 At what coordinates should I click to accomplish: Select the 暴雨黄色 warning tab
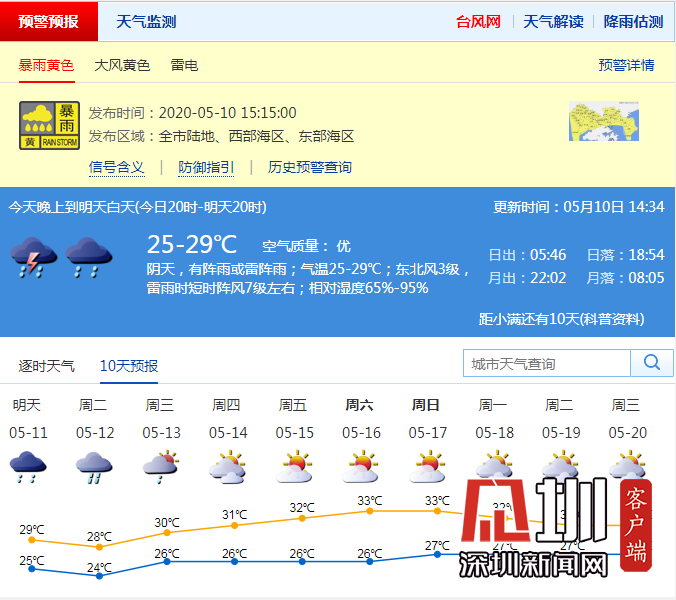click(x=46, y=65)
